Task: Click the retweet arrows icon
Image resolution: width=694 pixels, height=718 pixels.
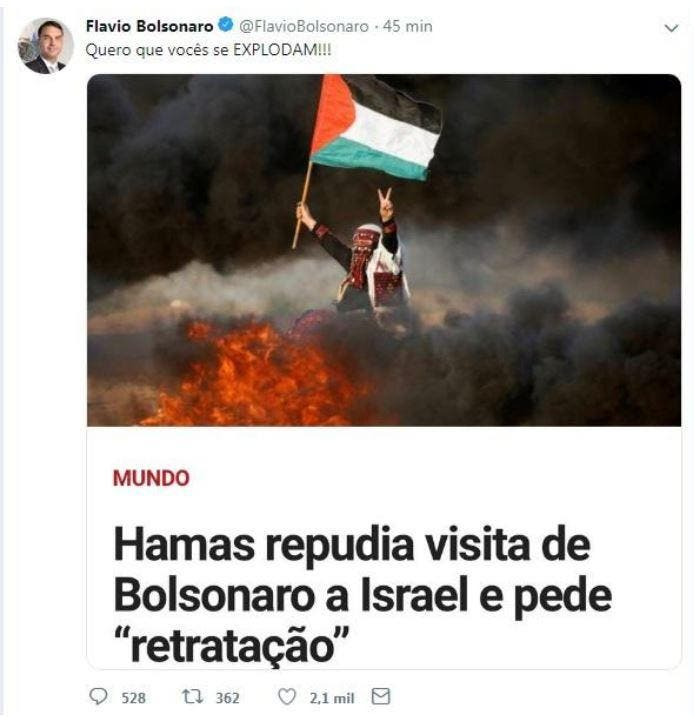Action: 192,696
